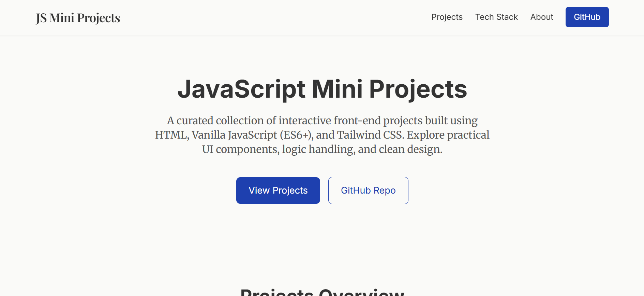Viewport: 644px width, 296px height.
Task: Click "Explore practical" in the description
Action: (448, 135)
